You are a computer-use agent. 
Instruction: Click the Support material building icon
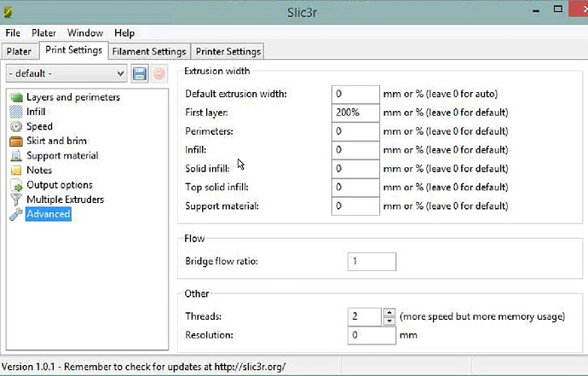click(x=16, y=156)
